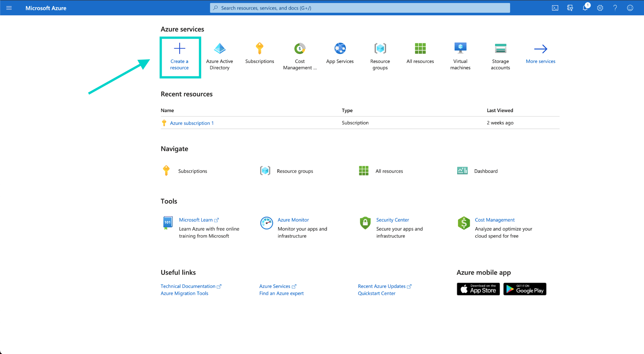Click the Last Viewed column header

(500, 110)
